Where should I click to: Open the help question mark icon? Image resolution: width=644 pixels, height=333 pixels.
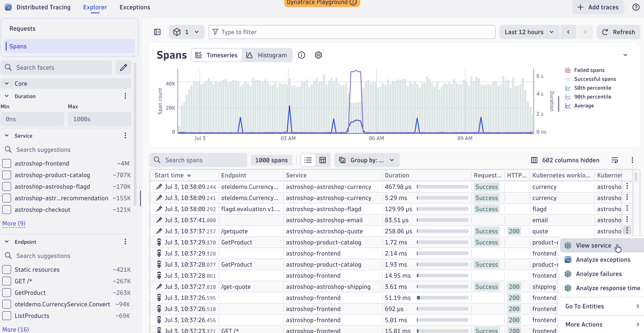636,7
